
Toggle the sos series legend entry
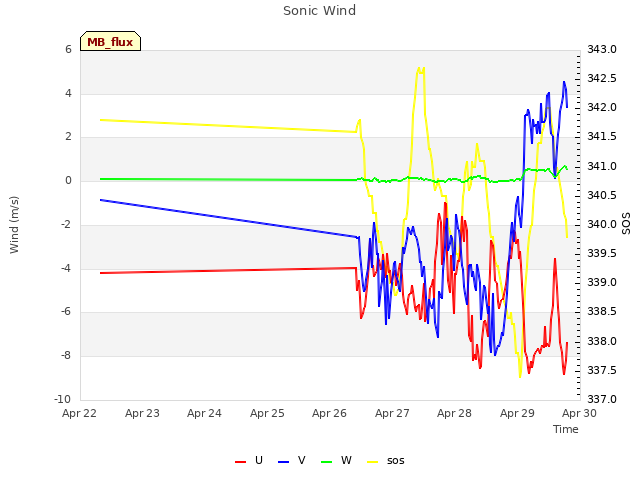[x=386, y=460]
